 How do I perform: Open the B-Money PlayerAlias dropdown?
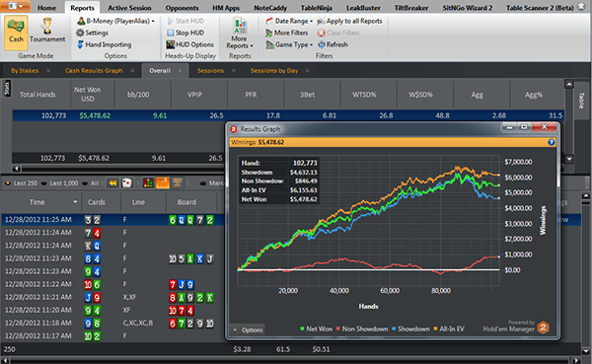115,21
